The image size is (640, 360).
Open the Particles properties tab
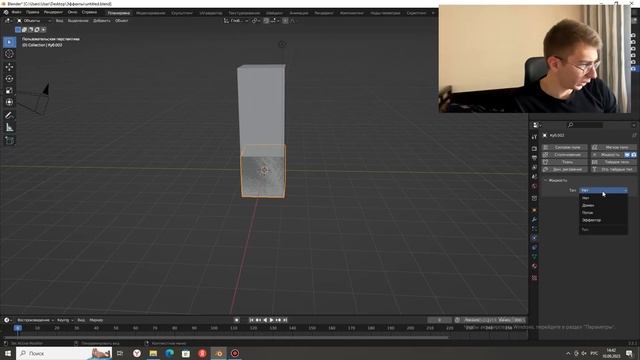coord(534,229)
